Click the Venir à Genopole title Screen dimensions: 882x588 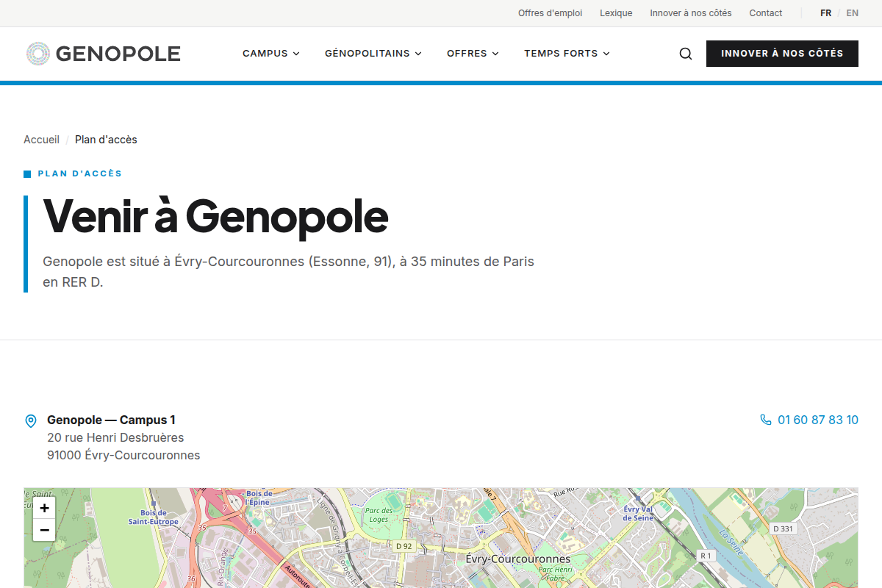pos(215,215)
